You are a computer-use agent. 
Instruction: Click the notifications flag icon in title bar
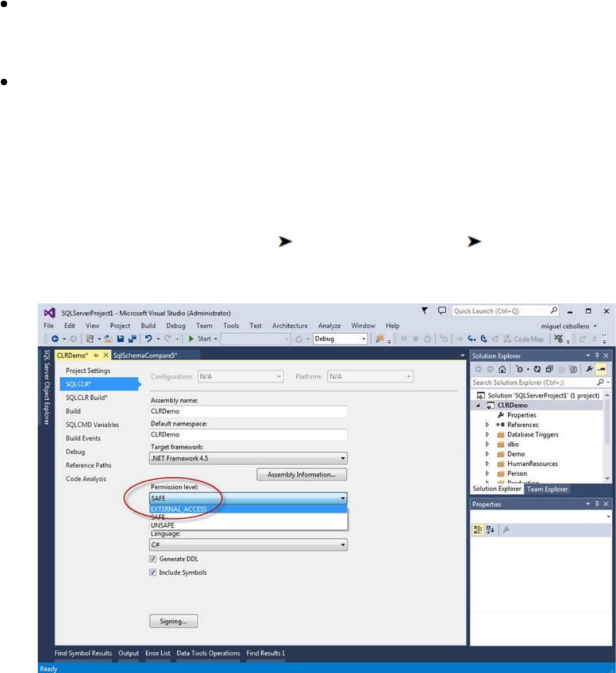point(424,310)
